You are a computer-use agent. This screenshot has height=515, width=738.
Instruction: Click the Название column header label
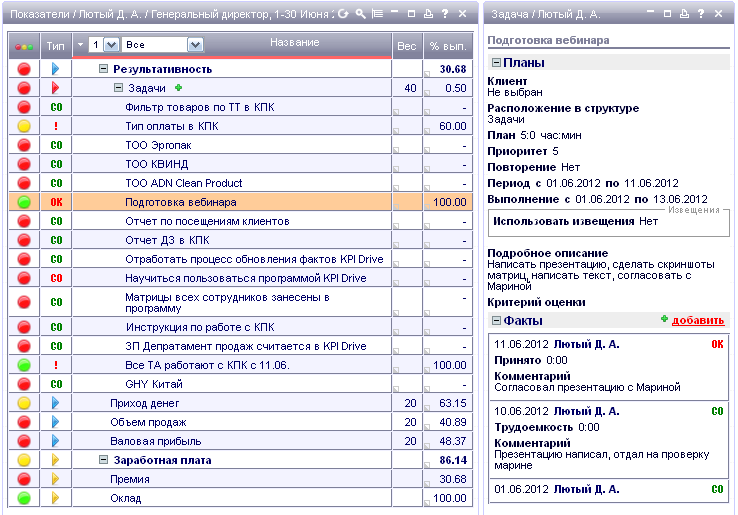coord(295,42)
